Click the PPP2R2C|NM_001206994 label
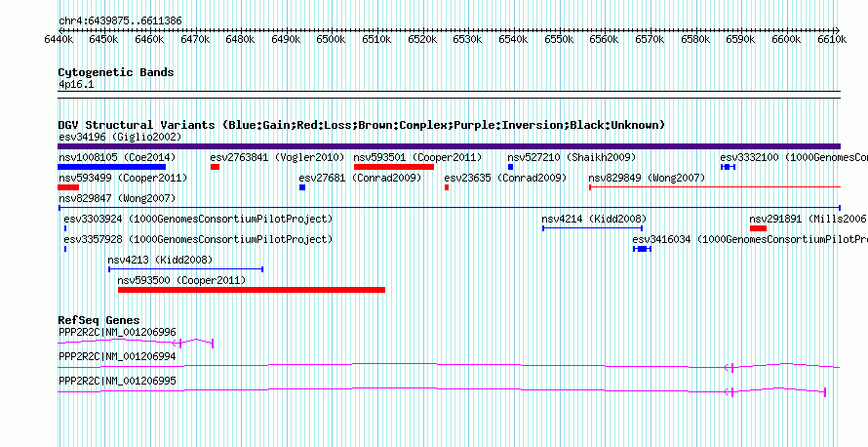The width and height of the screenshot is (868, 447). click(117, 356)
